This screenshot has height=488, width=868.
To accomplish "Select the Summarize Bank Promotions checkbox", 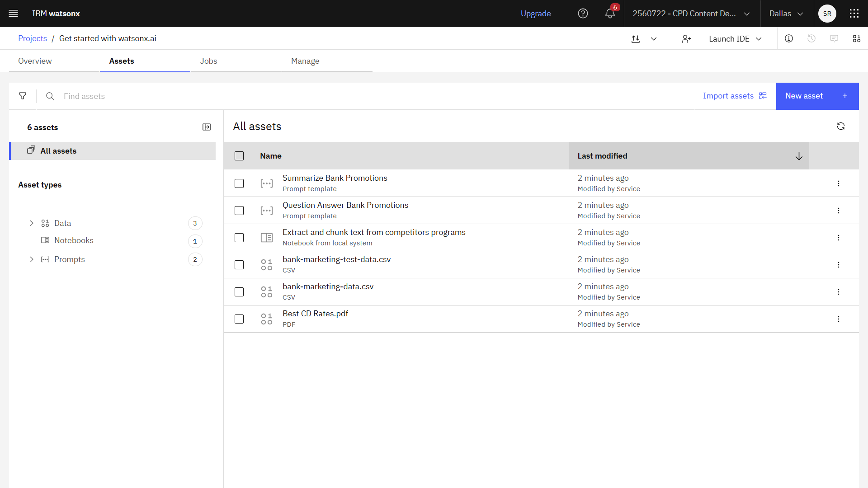I will (x=239, y=183).
